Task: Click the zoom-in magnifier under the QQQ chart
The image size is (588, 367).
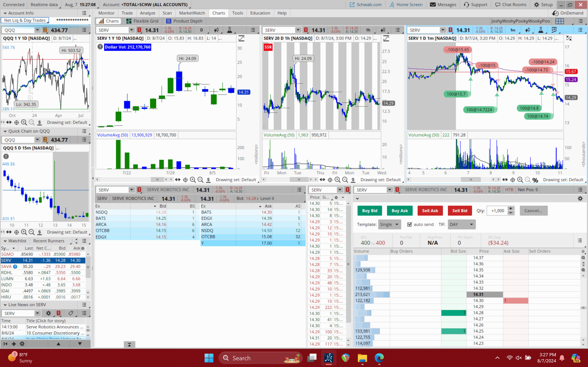Action: (24, 122)
